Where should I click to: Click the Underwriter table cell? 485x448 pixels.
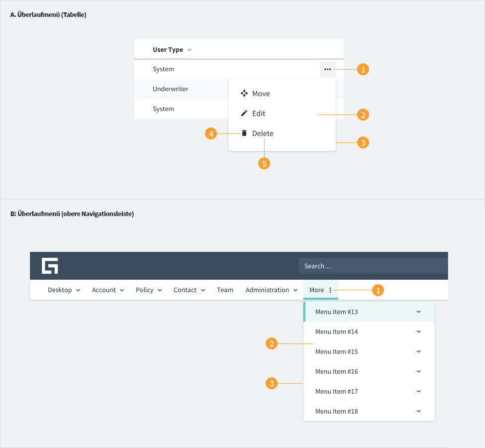tap(171, 89)
